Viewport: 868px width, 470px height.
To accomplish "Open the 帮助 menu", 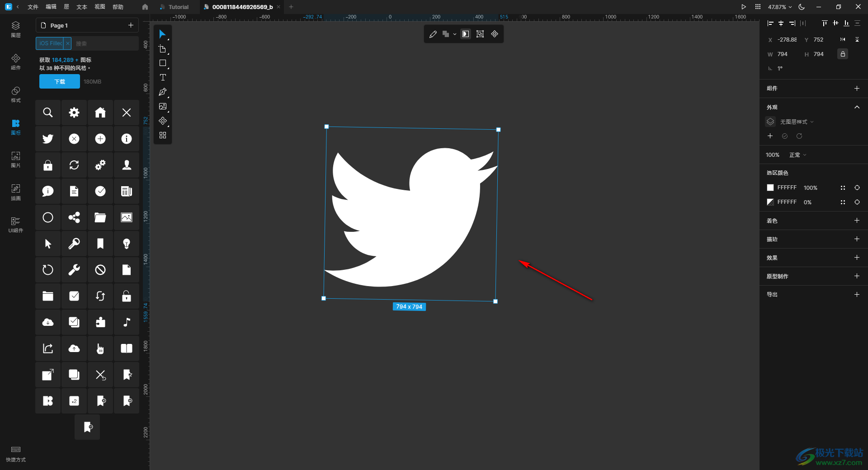I will tap(118, 7).
